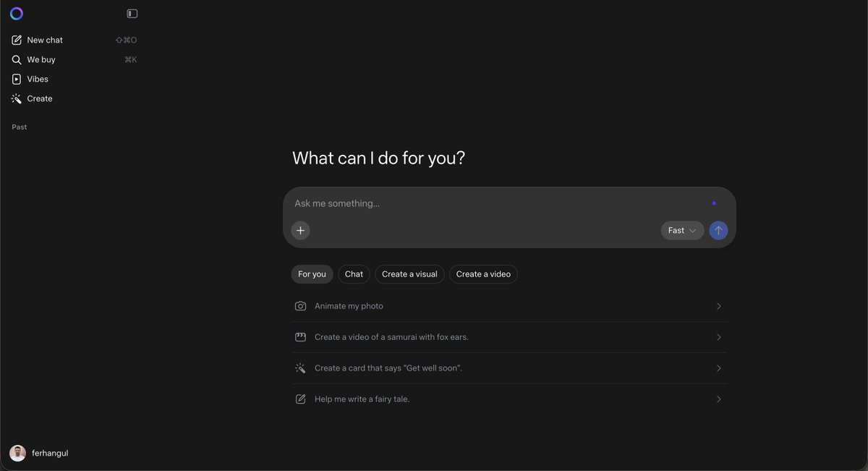Open Vibes in the sidebar
Screen dimensions: 868x471
[x=74, y=79]
